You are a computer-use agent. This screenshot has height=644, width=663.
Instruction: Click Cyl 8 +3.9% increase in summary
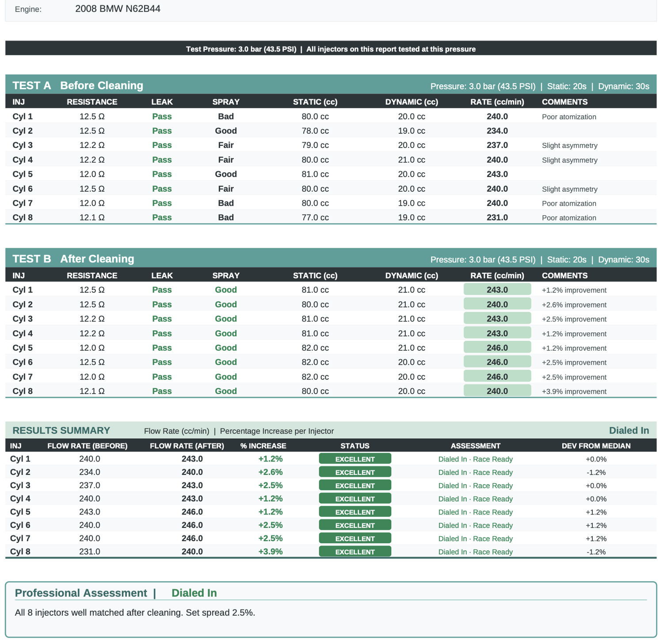pyautogui.click(x=271, y=552)
